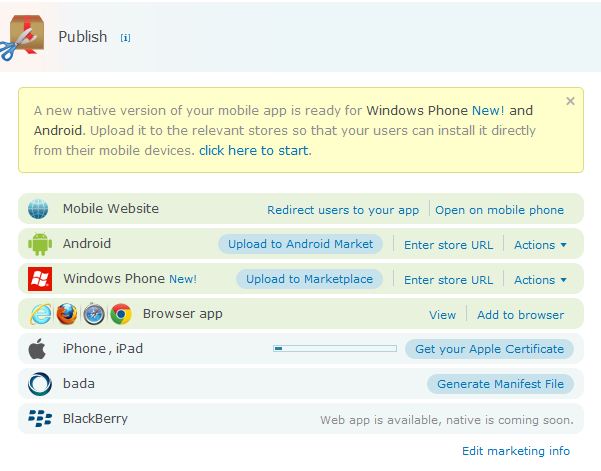Viewport: 601px width, 471px height.
Task: Dismiss the yellow notification banner
Action: [x=570, y=101]
